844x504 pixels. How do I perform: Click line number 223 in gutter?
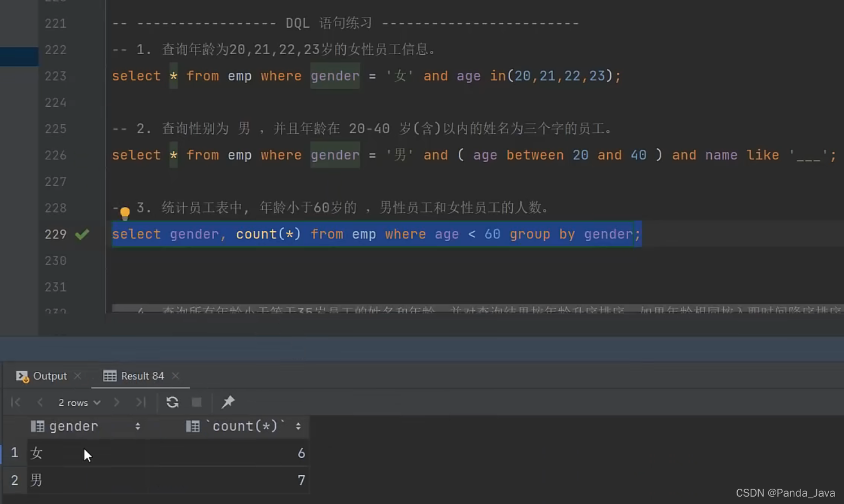55,76
